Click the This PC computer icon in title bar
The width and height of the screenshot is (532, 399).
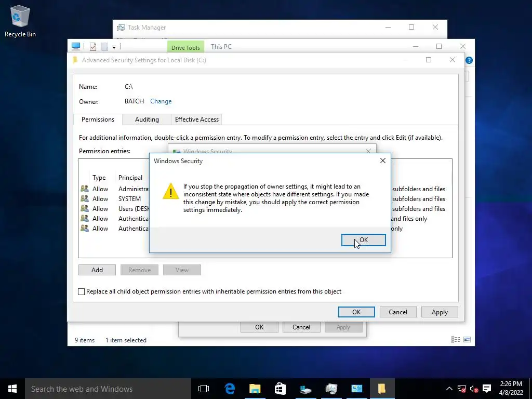coord(76,46)
